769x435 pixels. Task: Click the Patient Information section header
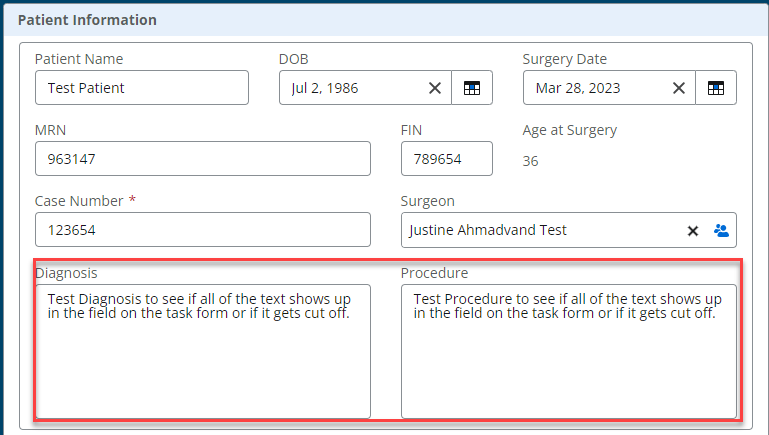(x=87, y=20)
